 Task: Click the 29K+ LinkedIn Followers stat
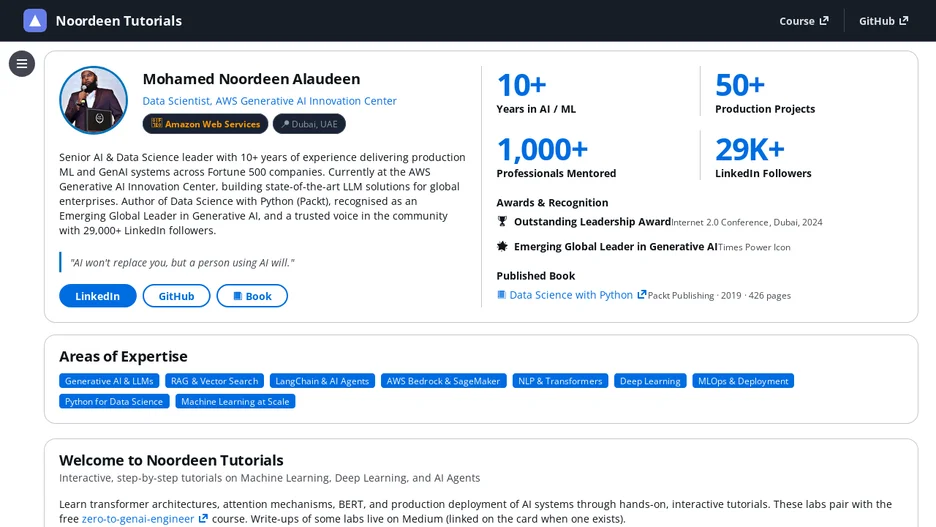tap(763, 157)
